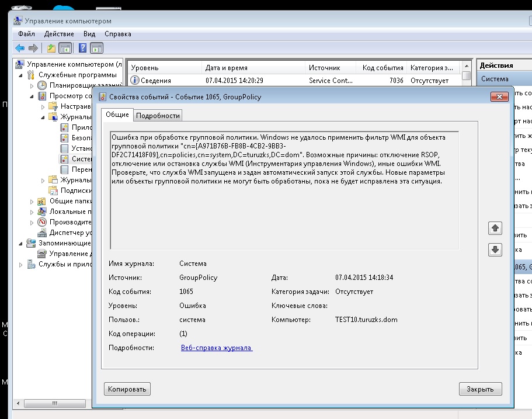Switch to the Подробности tab
This screenshot has width=532, height=419.
(x=158, y=116)
